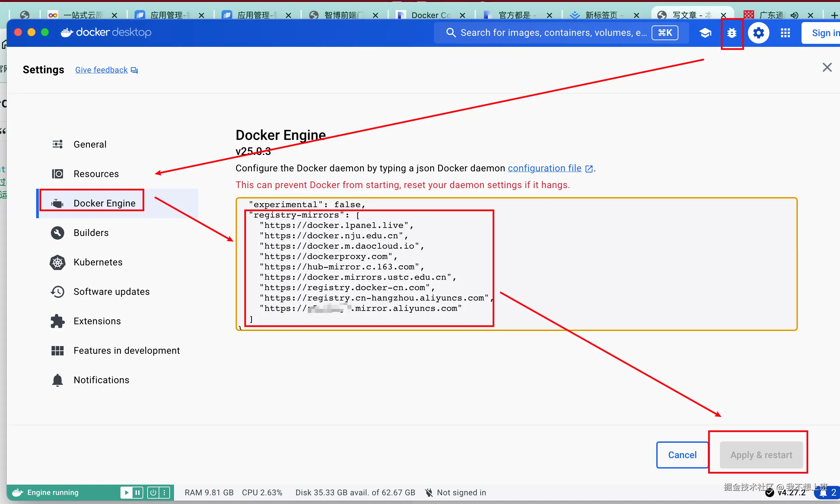The height and width of the screenshot is (504, 840).
Task: Click the docker.1panel.live mirror line
Action: 336,226
